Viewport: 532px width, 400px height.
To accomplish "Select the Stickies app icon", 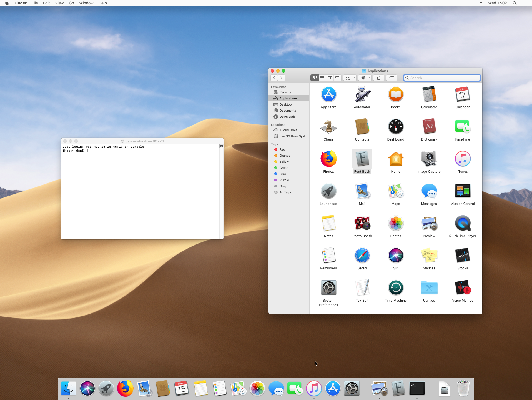I will [x=429, y=256].
